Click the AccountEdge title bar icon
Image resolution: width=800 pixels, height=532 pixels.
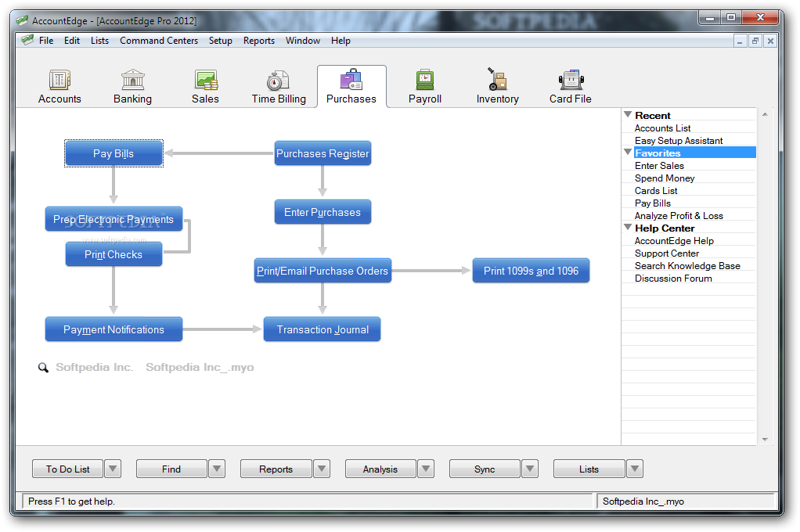22,20
